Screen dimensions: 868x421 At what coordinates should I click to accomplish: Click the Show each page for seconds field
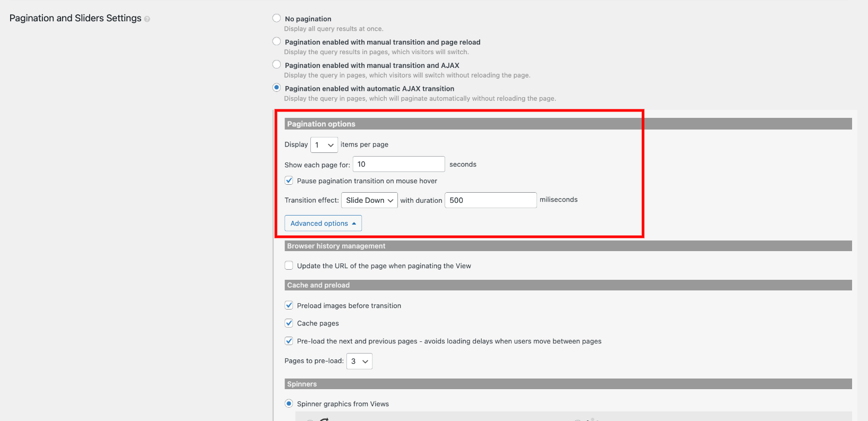[398, 164]
